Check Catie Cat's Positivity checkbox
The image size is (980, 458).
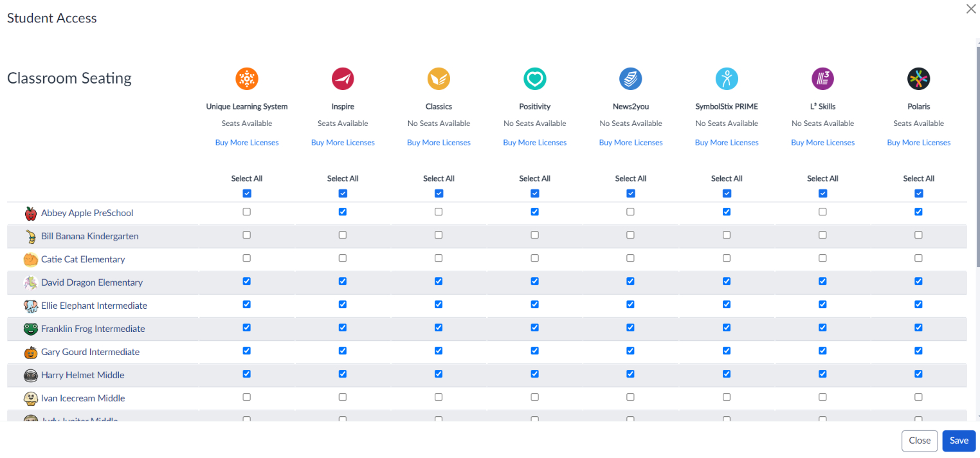pyautogui.click(x=534, y=258)
